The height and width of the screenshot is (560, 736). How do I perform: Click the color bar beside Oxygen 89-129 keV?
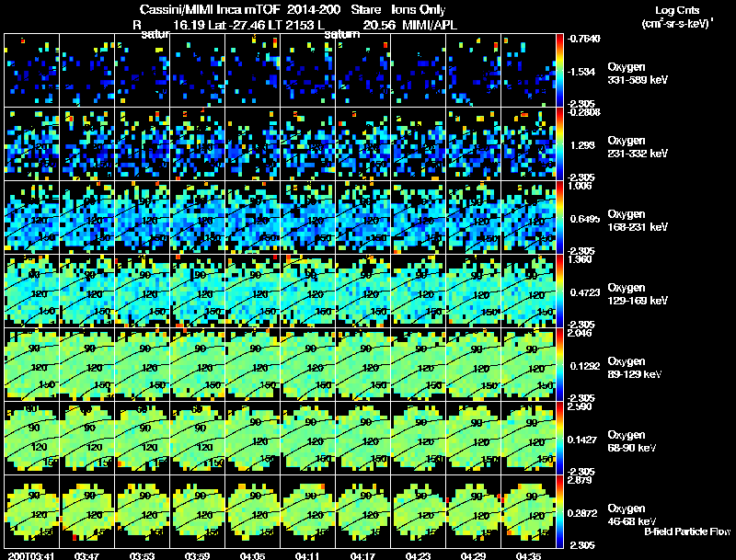(x=559, y=364)
